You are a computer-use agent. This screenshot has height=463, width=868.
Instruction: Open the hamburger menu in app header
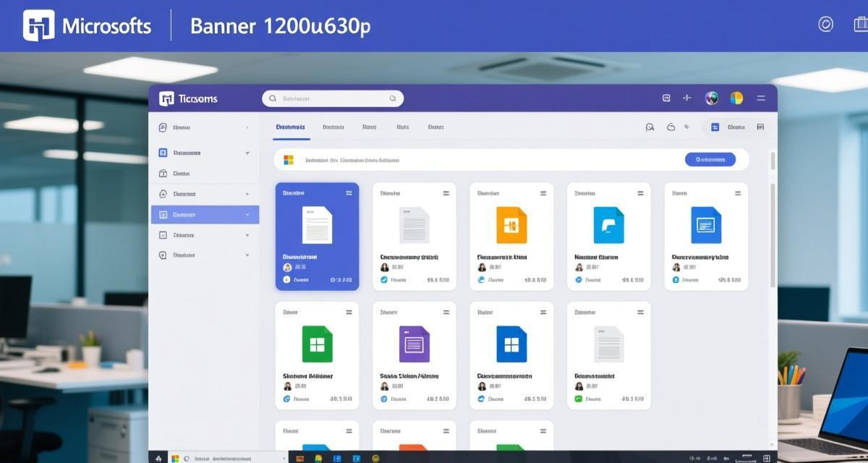(x=760, y=98)
